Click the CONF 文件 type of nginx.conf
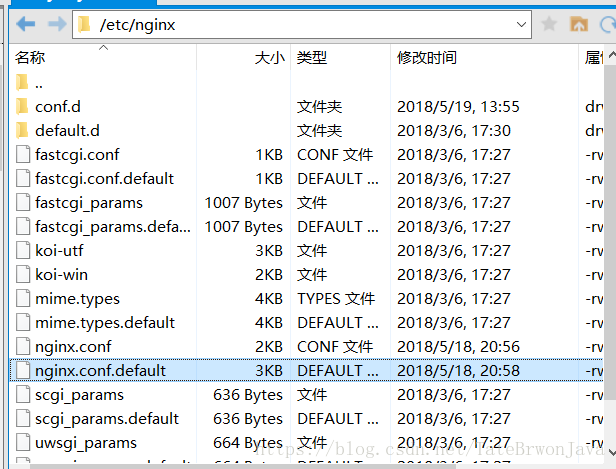The image size is (616, 469). click(335, 347)
